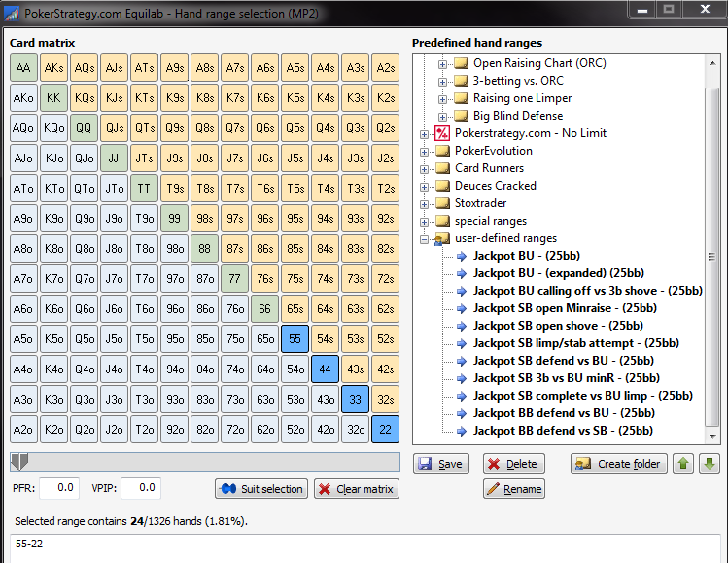Click the Stoxtrader folder icon
728x563 pixels.
point(442,203)
